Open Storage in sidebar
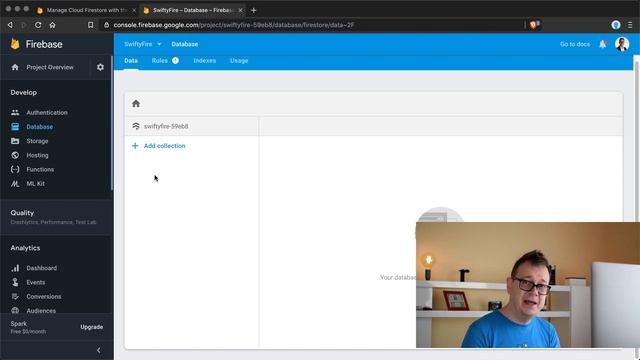The width and height of the screenshot is (640, 360). [37, 141]
